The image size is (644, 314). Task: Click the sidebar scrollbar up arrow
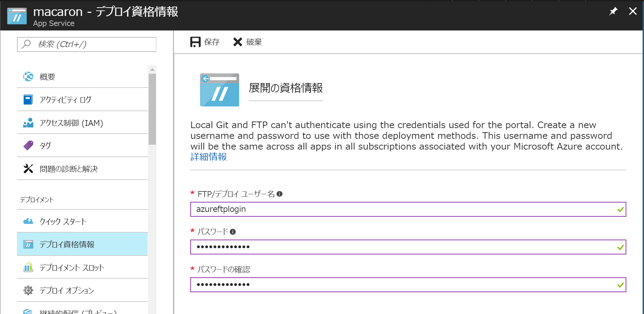click(152, 70)
